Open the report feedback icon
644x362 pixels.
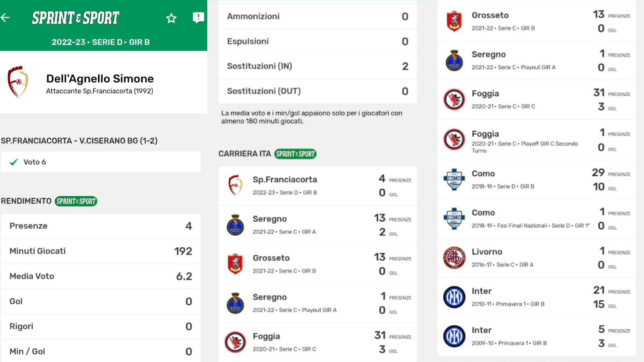tap(198, 17)
